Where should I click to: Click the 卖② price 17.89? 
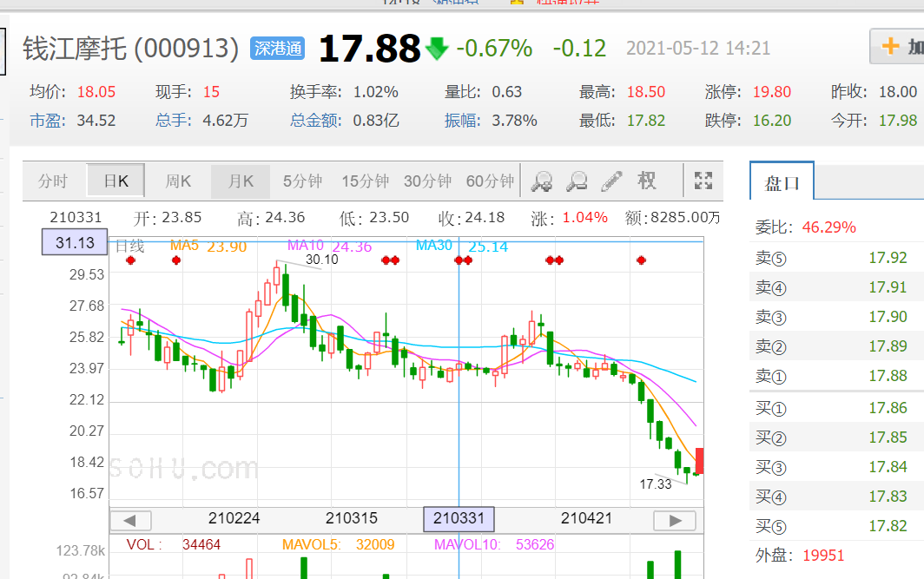pyautogui.click(x=888, y=345)
